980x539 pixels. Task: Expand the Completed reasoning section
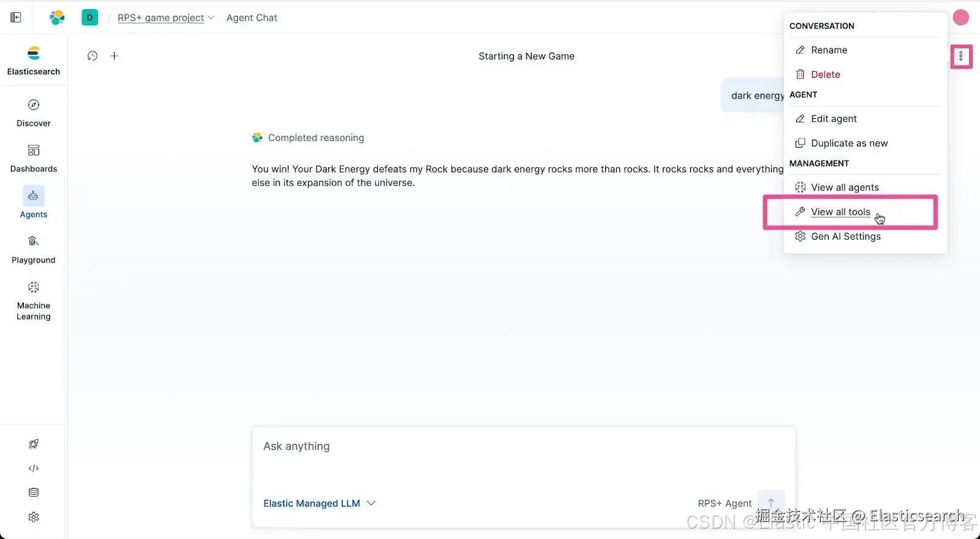[315, 138]
